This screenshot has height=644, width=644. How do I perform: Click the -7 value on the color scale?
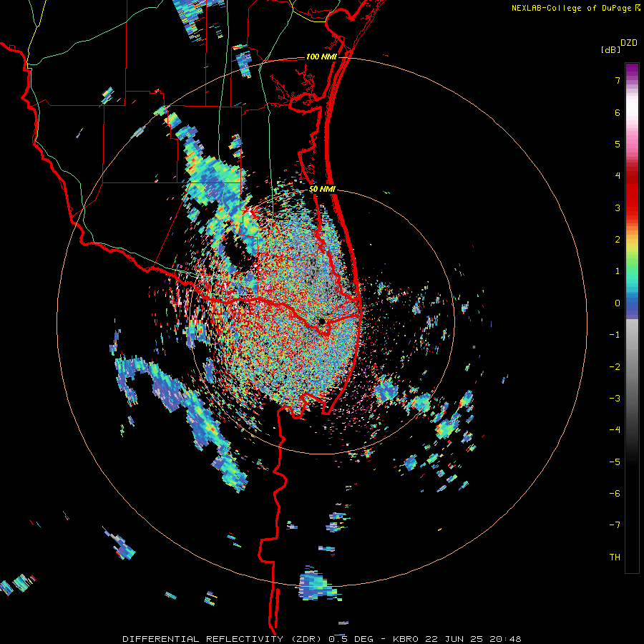(x=615, y=525)
